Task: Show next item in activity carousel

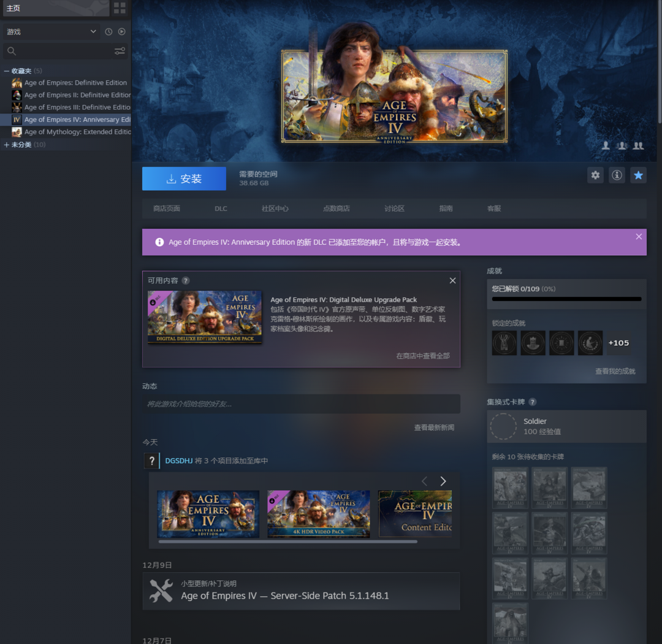Action: (443, 481)
